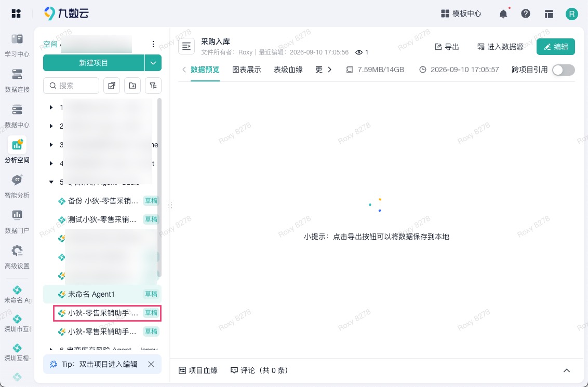Switch to the 表级血缘 tab
The width and height of the screenshot is (588, 387).
tap(288, 70)
